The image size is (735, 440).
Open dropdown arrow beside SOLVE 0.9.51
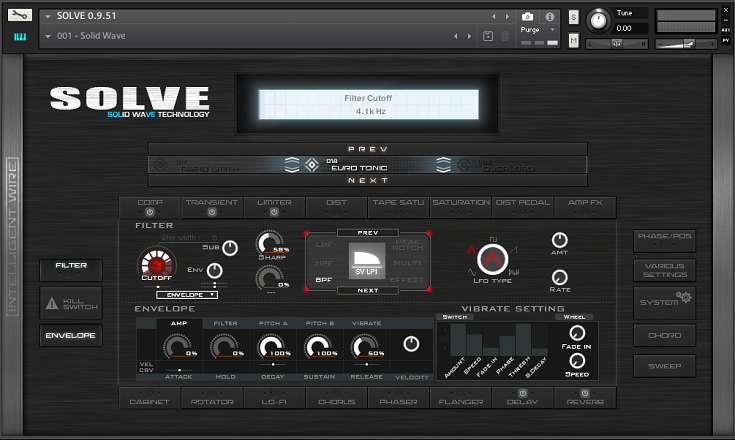47,16
